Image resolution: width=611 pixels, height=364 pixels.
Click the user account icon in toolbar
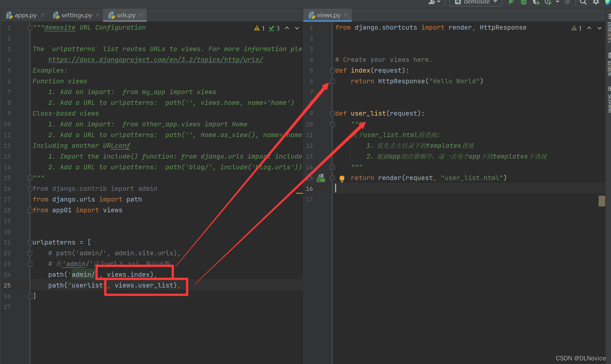[432, 2]
